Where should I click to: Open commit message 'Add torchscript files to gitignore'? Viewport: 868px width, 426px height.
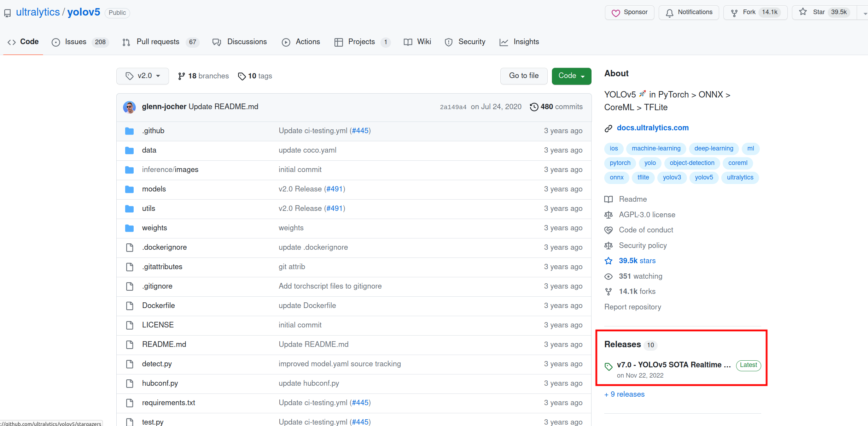click(x=330, y=286)
